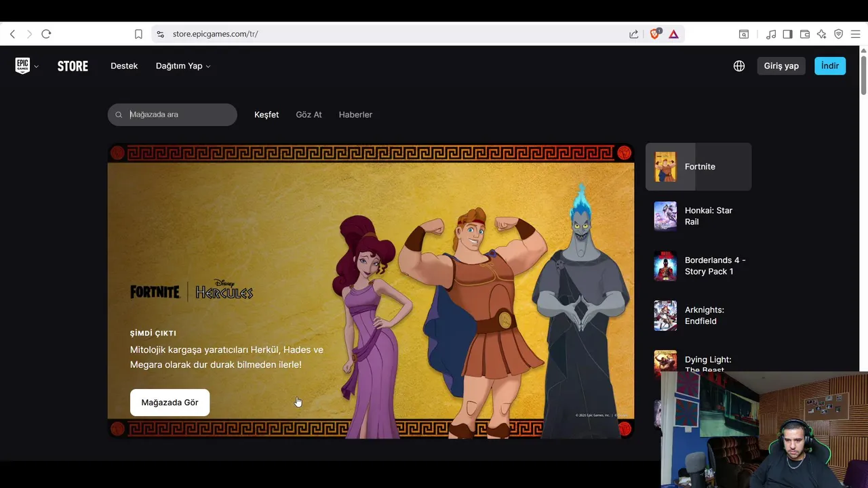
Task: Open the Brave Wallet icon
Action: point(805,34)
